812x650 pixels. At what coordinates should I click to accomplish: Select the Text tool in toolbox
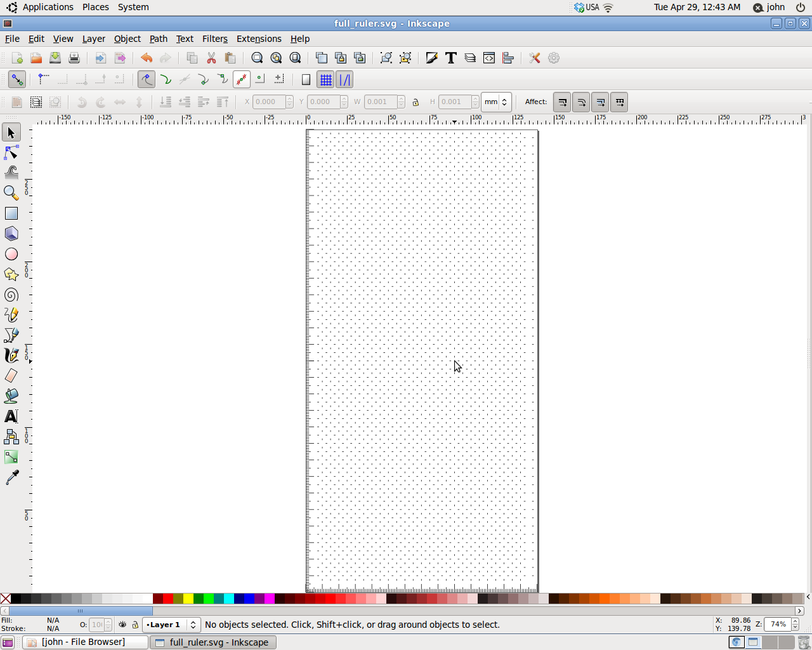click(11, 416)
